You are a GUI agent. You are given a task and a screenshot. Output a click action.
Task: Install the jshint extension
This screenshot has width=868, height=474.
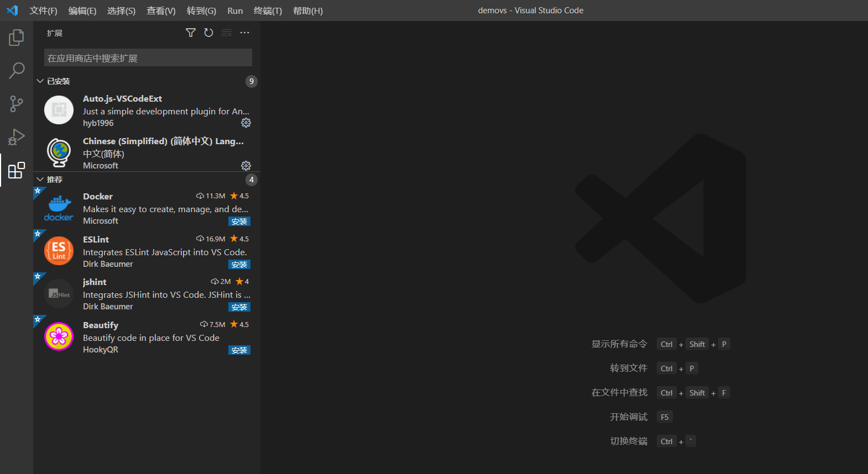[239, 307]
